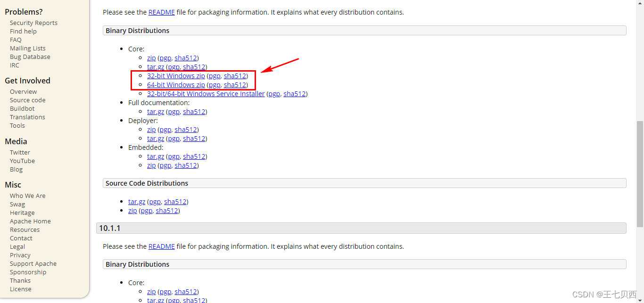
Task: Open the Buildbot link
Action: click(22, 108)
